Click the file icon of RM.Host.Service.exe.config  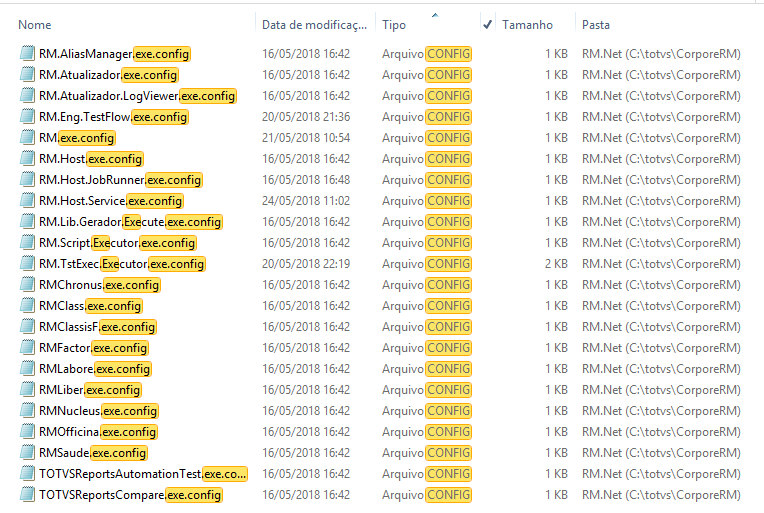click(x=27, y=200)
